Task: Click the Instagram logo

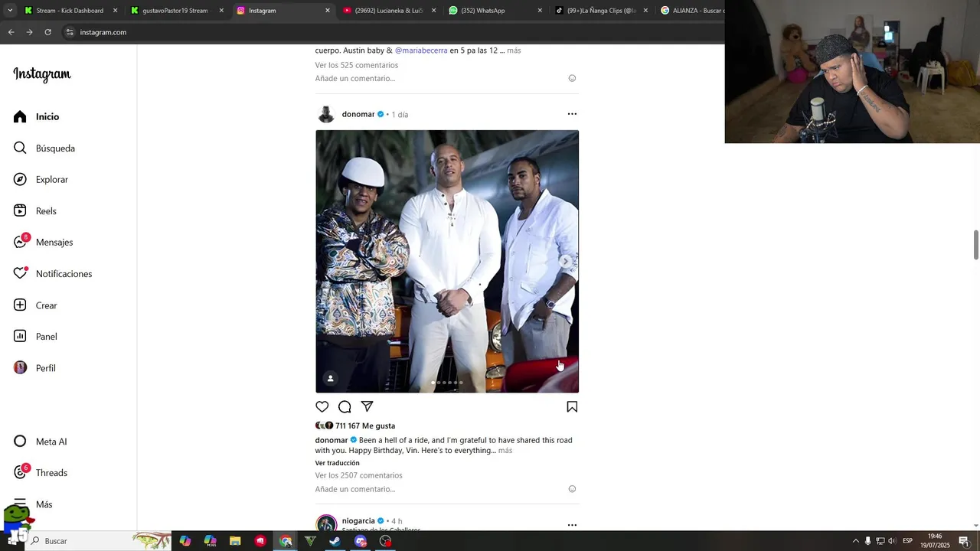Action: pos(42,74)
